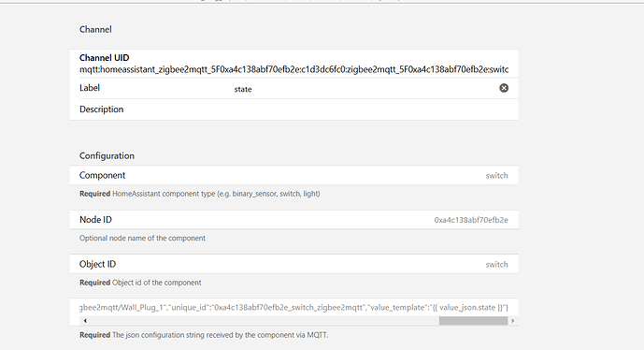Click the Node ID row label
The height and width of the screenshot is (350, 644).
point(95,220)
